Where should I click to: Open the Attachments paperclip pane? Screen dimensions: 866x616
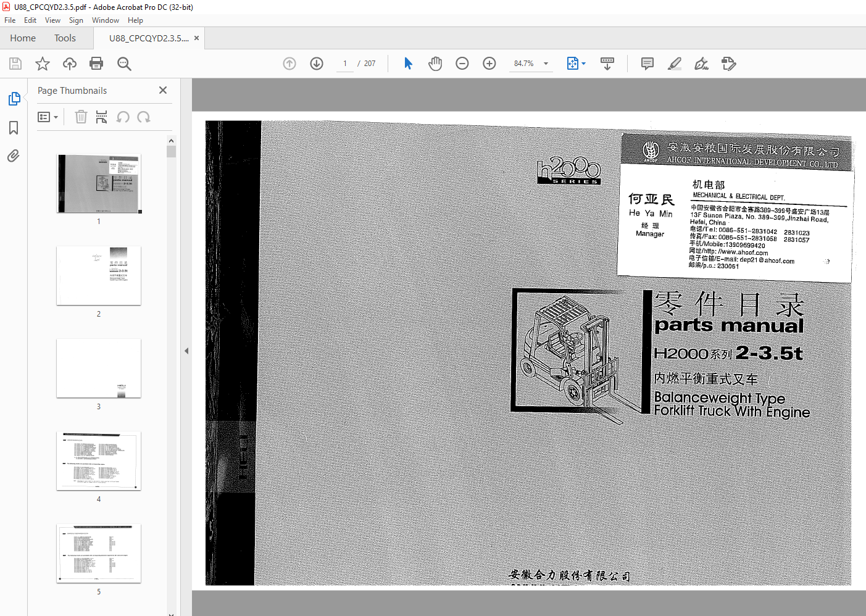[x=14, y=156]
